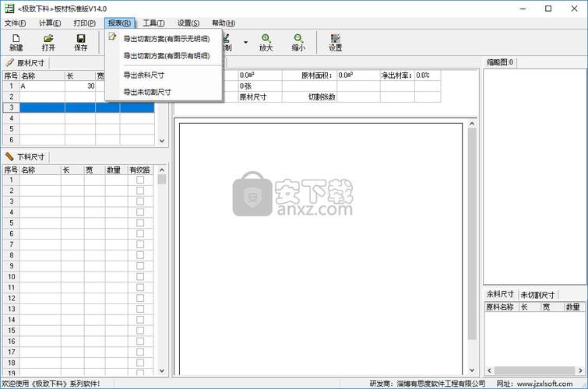The image size is (588, 389).
Task: Tick 有纹路 checkbox in row 10
Action: 140,276
